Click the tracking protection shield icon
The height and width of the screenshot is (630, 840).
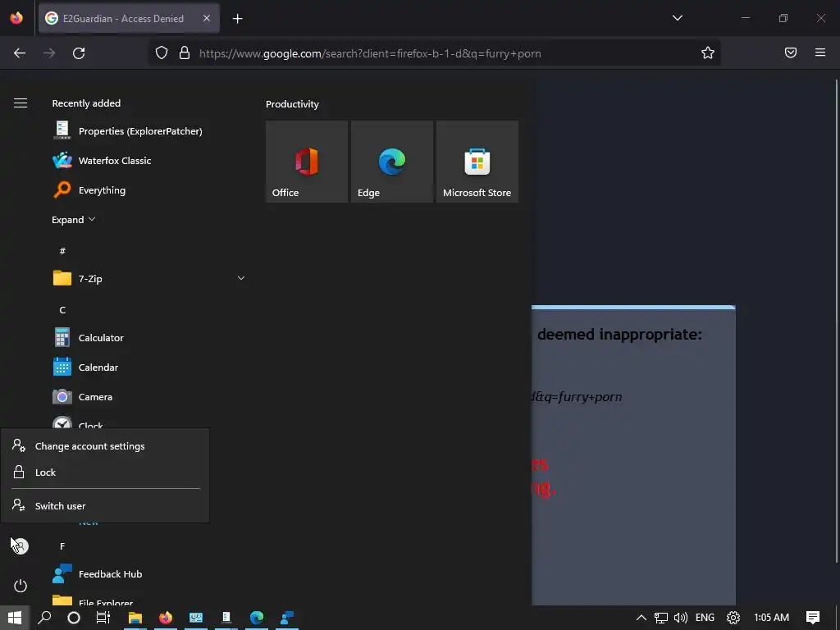click(x=162, y=53)
